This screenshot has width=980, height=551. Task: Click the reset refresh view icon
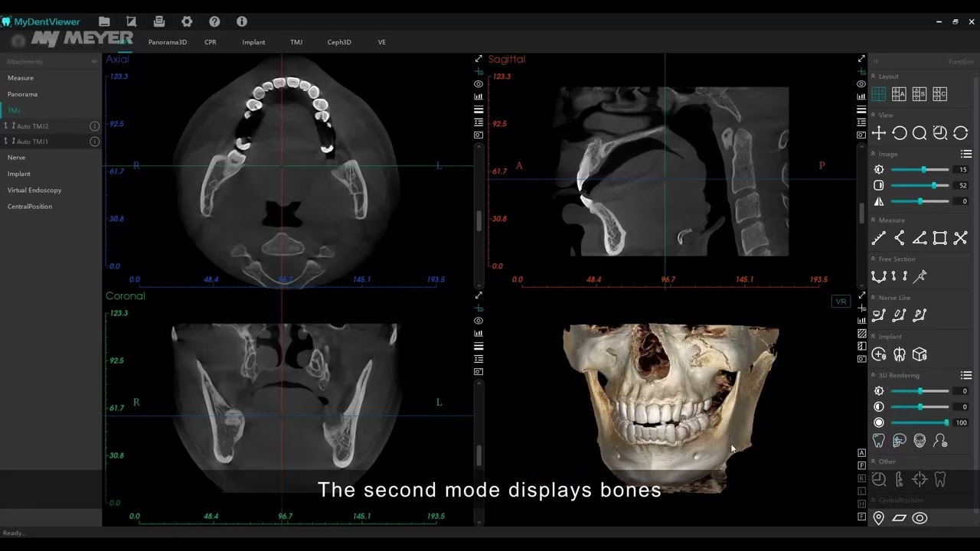point(961,133)
